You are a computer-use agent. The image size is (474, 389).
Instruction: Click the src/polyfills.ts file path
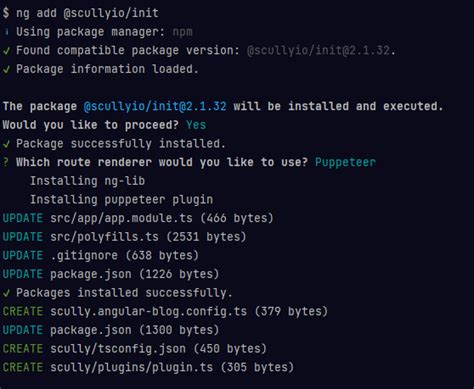[104, 237]
